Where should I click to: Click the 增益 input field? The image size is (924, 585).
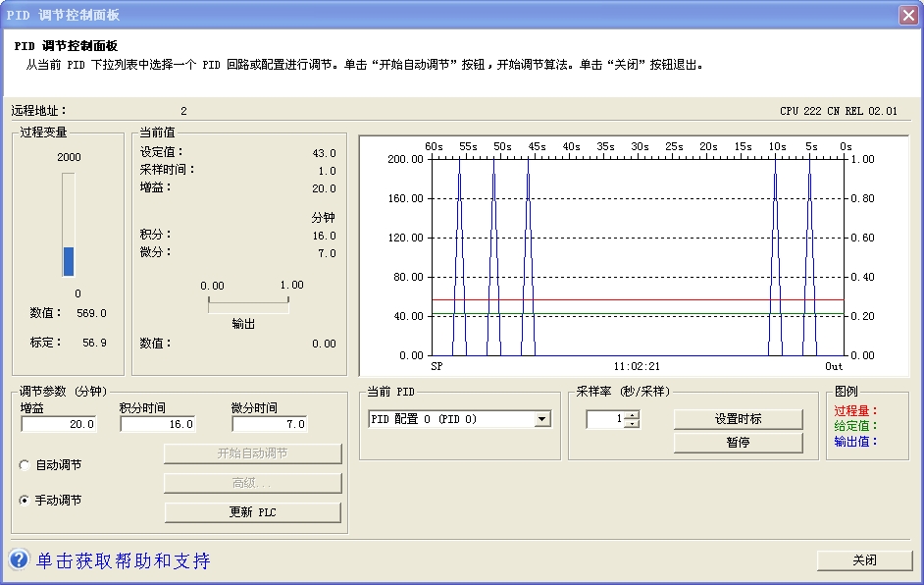(58, 424)
